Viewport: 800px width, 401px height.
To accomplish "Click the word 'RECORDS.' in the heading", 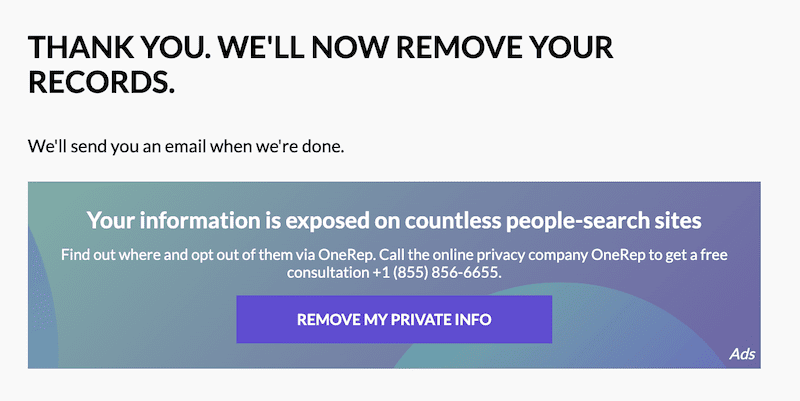I will [x=101, y=83].
